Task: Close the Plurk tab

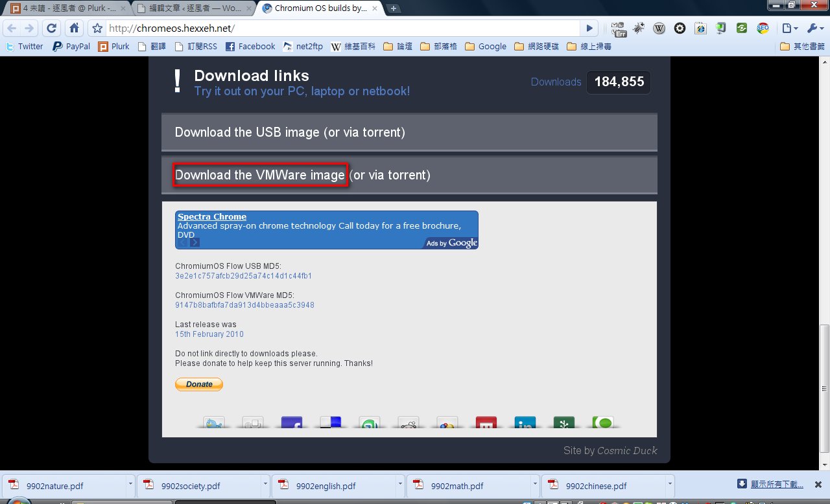Action: click(x=123, y=8)
